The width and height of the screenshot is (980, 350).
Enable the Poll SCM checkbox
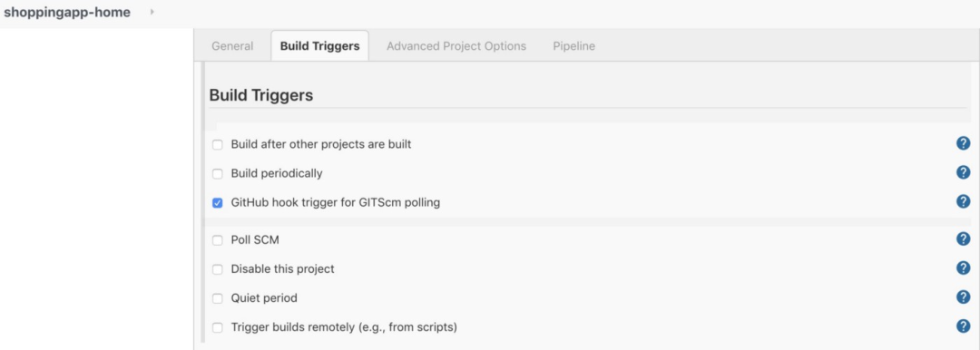tap(218, 240)
